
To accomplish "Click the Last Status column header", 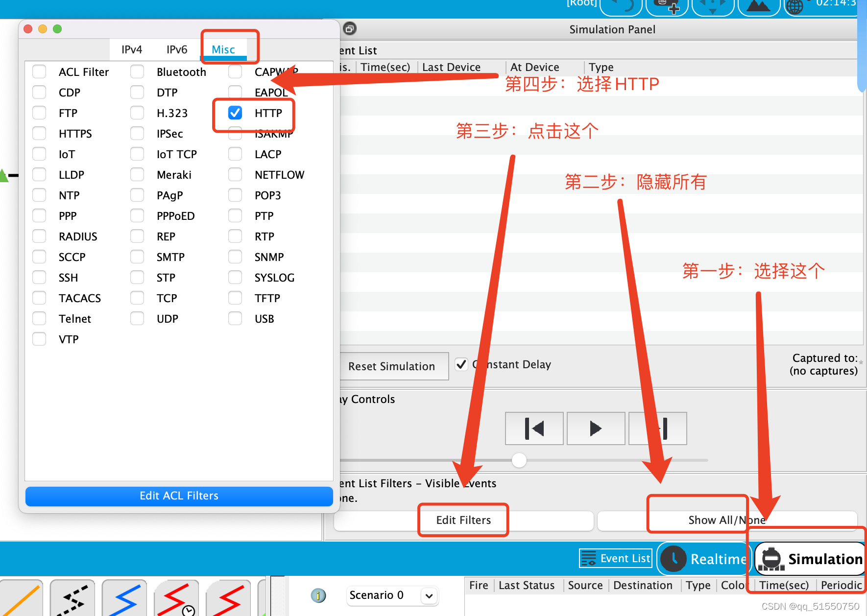I will click(527, 585).
